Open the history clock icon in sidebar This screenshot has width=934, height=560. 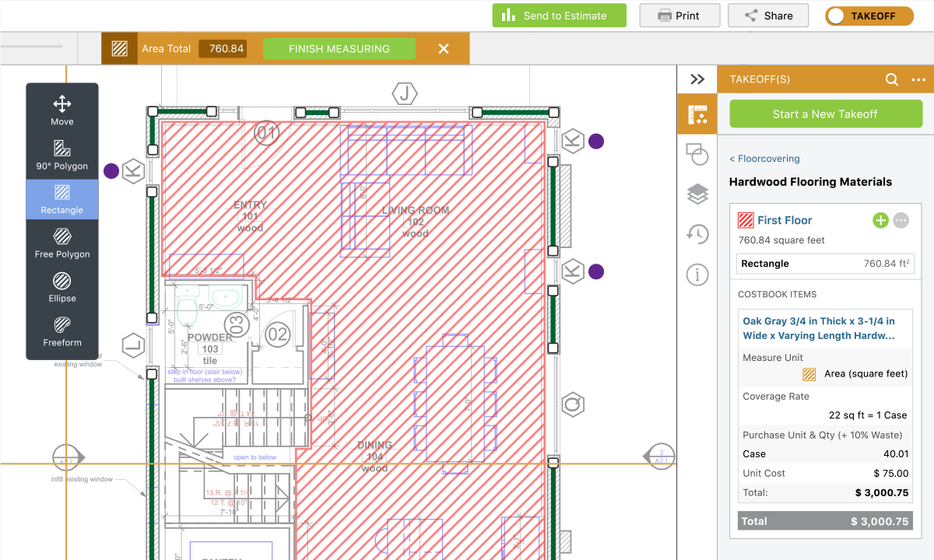coord(697,234)
